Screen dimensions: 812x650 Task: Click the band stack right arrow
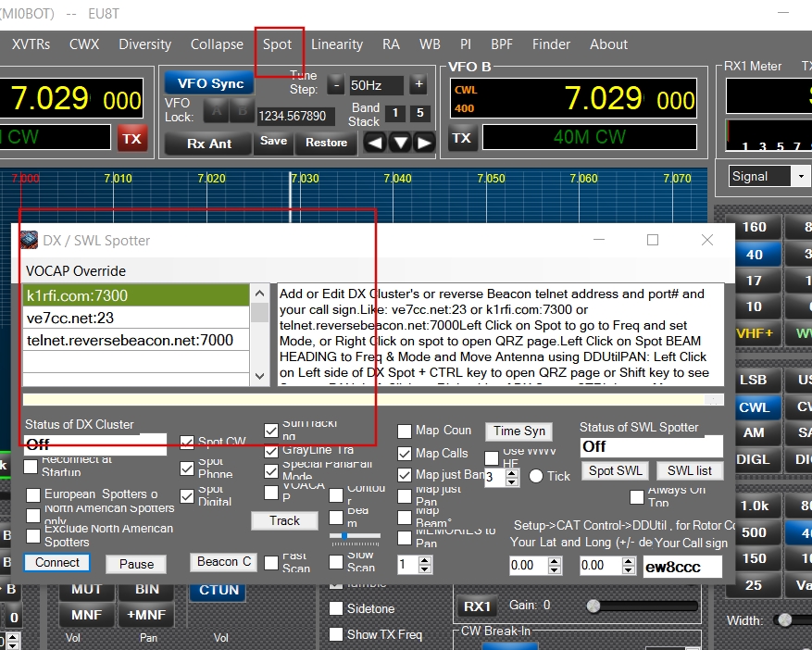(x=424, y=143)
